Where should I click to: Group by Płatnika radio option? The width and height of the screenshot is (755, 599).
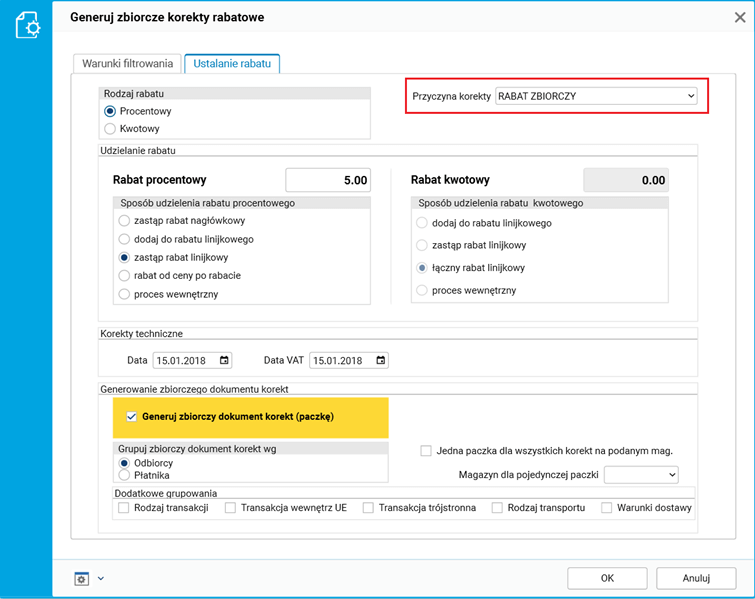click(124, 475)
